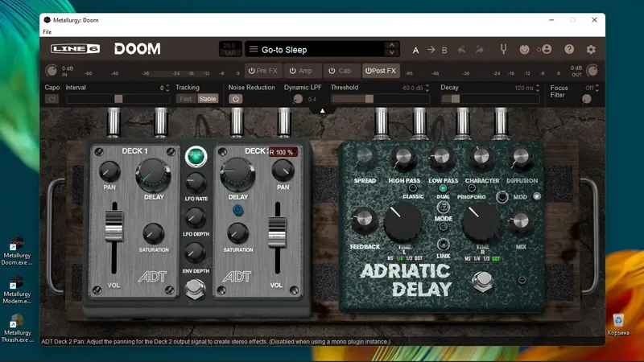
Task: Switch to the Post FX tab
Action: coord(380,71)
